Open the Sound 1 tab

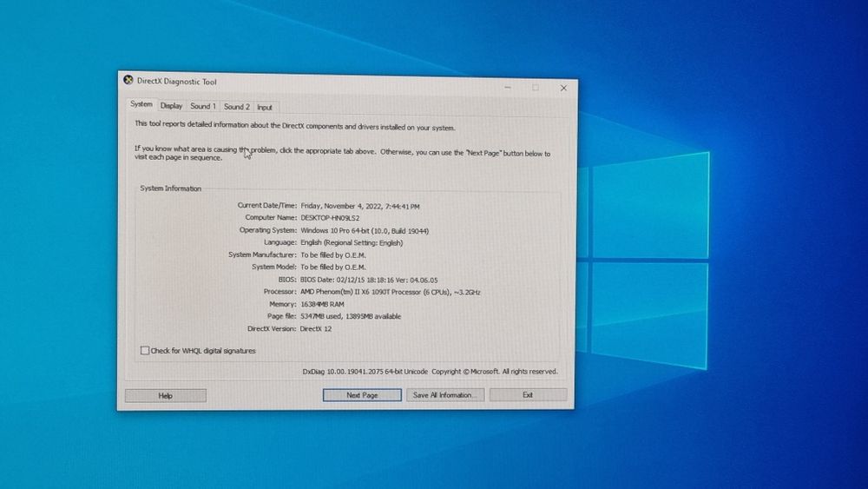click(x=202, y=106)
